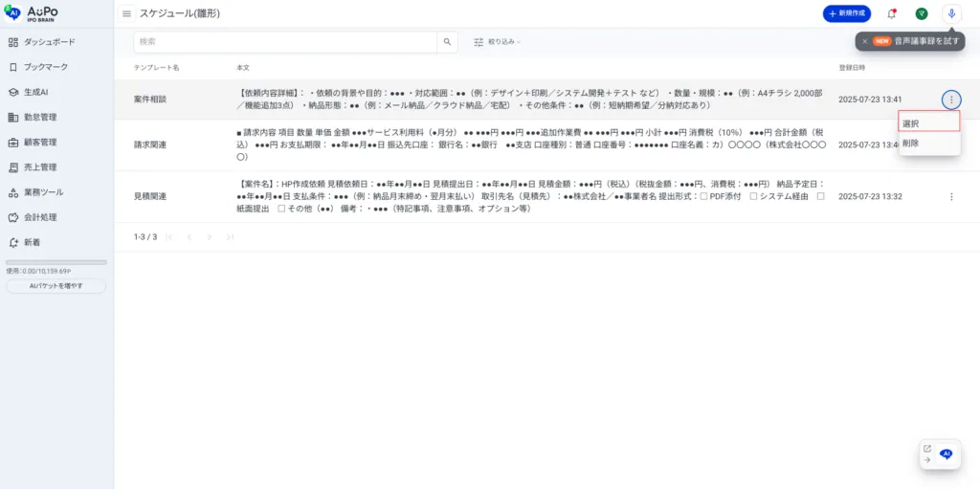980x489 pixels.
Task: Open 顧客管理 in the sidebar
Action: pyautogui.click(x=33, y=142)
